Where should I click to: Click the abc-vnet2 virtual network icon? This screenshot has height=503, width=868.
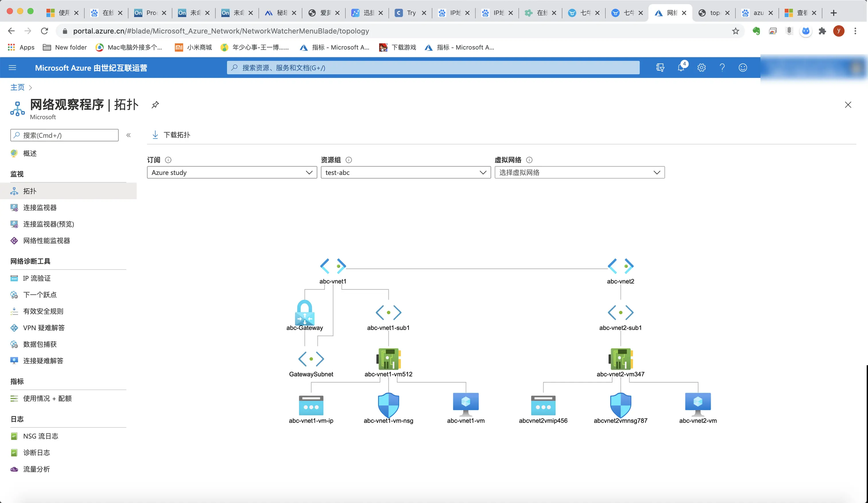click(620, 266)
